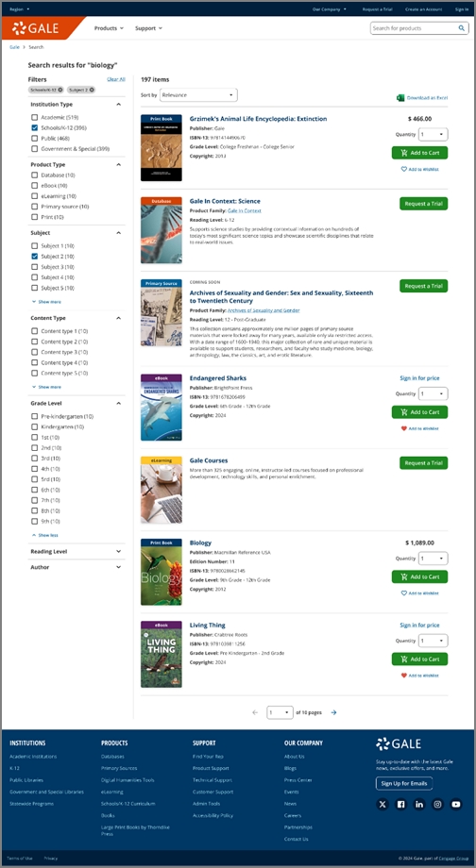The width and height of the screenshot is (476, 868).
Task: Open the Support menu
Action: click(148, 28)
